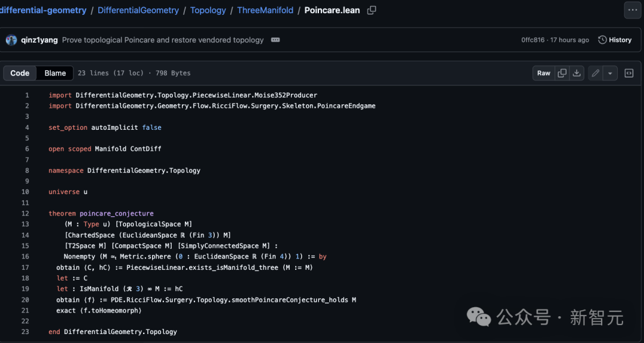The height and width of the screenshot is (343, 644).
Task: Open the ThreeManifold folder breadcrumb
Action: coord(265,10)
